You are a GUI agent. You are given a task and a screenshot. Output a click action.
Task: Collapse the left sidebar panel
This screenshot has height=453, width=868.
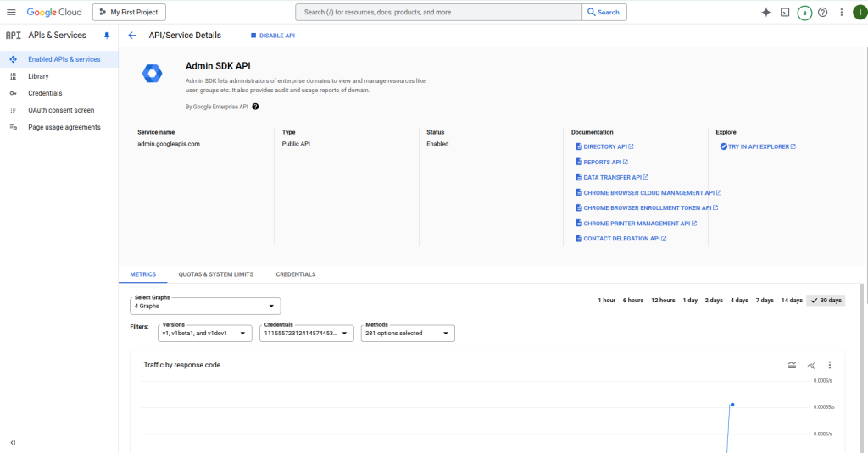(13, 443)
